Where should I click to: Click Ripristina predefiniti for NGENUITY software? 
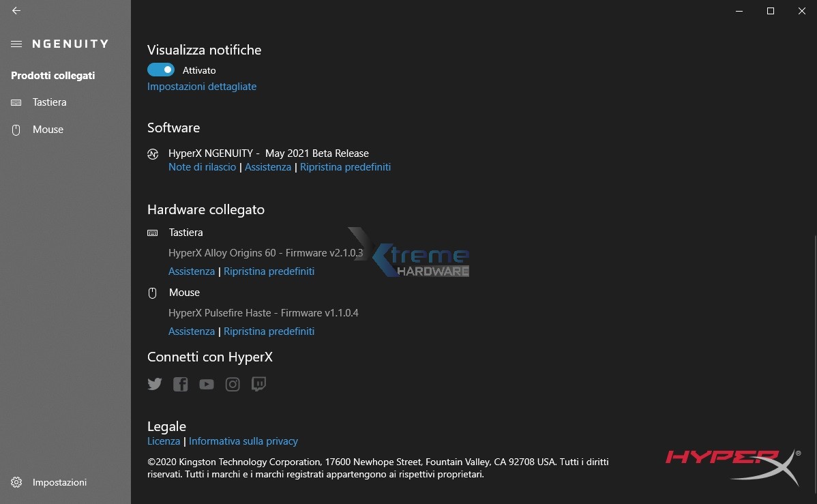[345, 167]
